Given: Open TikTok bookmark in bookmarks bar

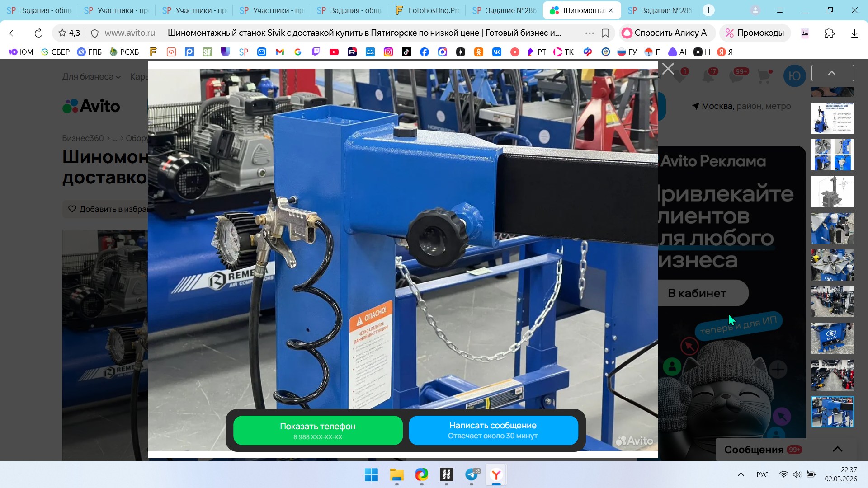Looking at the screenshot, I should pos(406,52).
